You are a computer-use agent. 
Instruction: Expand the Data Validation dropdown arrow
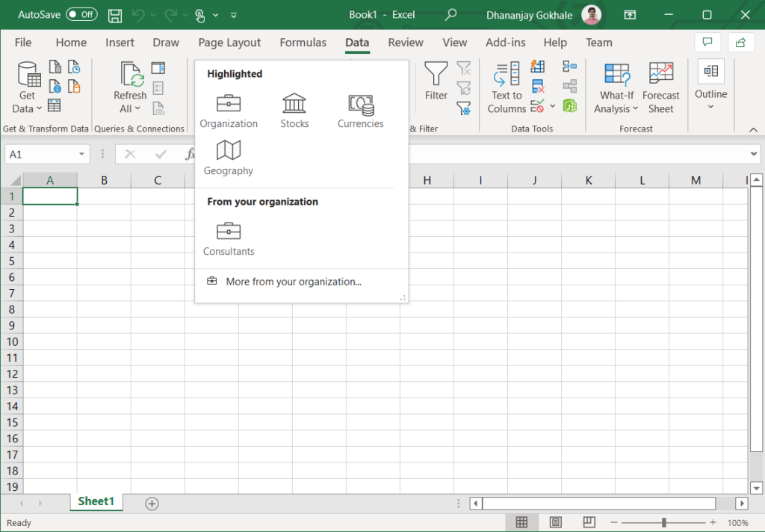(x=552, y=105)
